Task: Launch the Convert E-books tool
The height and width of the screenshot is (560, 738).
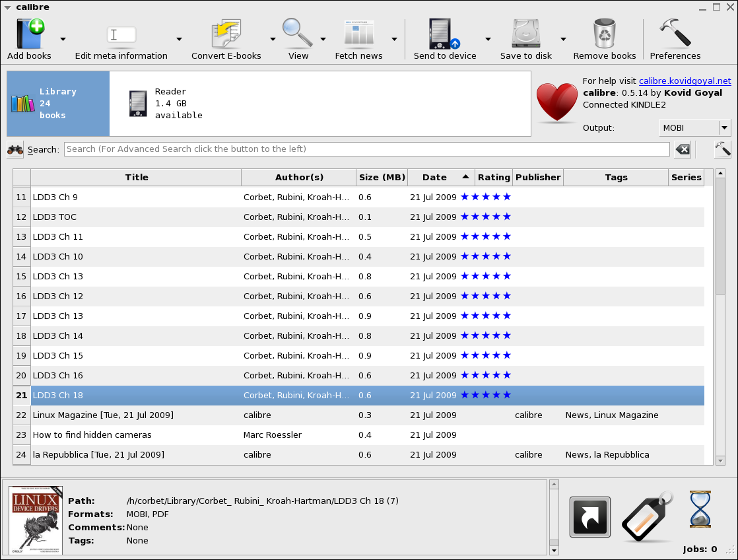Action: 226,34
